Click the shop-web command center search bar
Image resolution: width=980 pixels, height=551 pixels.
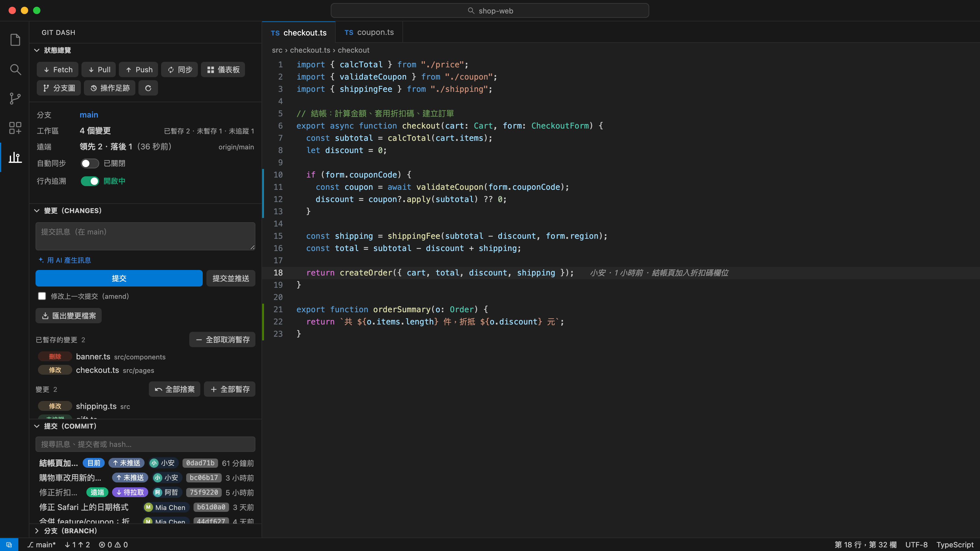pyautogui.click(x=490, y=11)
